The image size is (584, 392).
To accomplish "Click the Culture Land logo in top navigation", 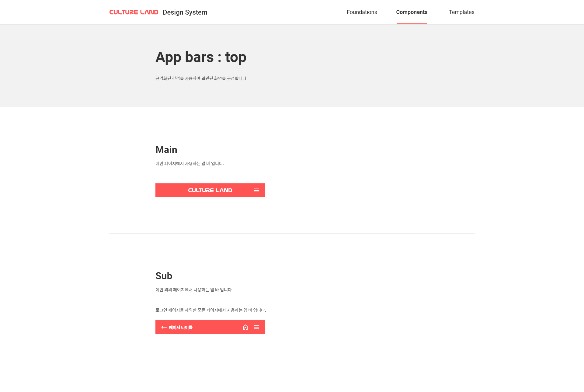I will [x=134, y=12].
